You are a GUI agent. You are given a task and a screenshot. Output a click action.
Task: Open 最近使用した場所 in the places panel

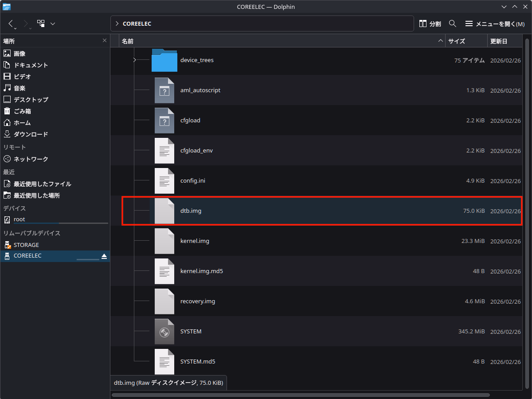[x=55, y=195]
